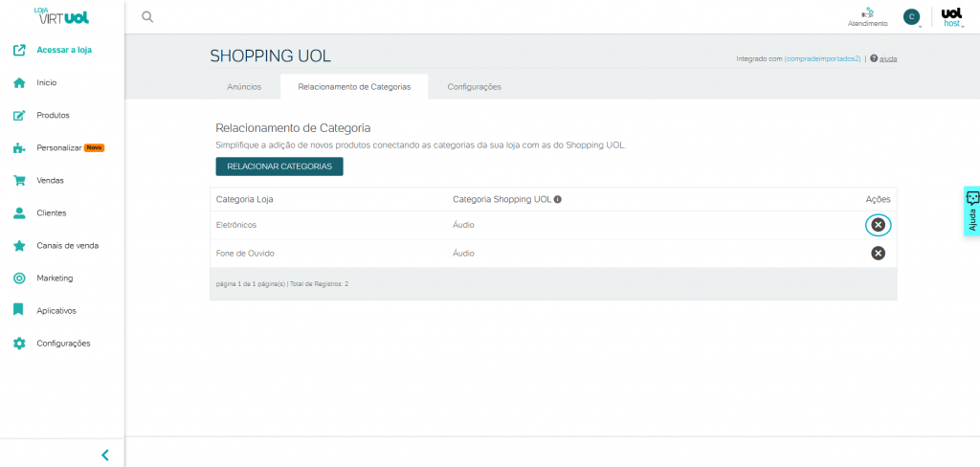Click the Ações column header
The width and height of the screenshot is (980, 467).
click(x=879, y=199)
